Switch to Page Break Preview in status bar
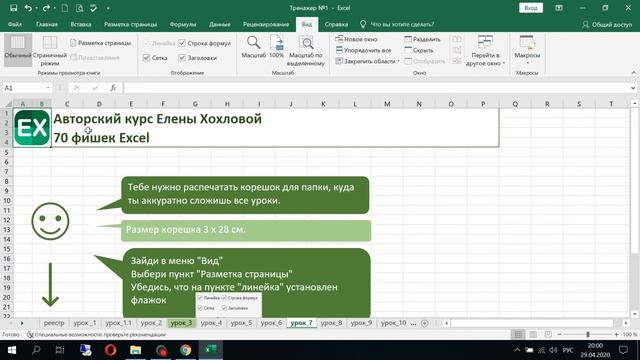The height and width of the screenshot is (360, 640). coord(548,334)
